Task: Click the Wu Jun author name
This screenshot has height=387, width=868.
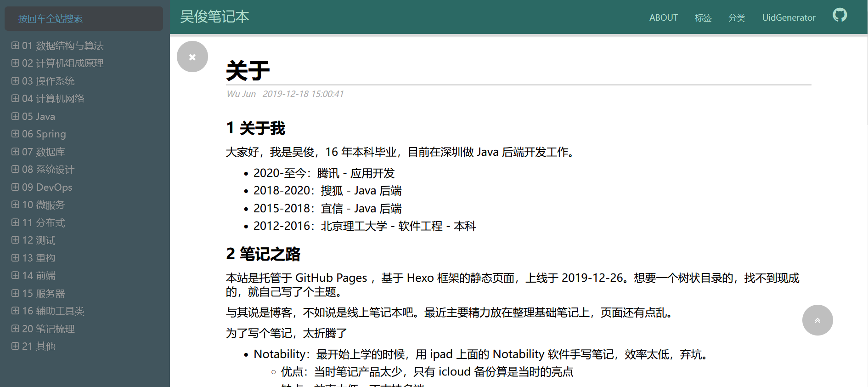Action: pyautogui.click(x=241, y=94)
